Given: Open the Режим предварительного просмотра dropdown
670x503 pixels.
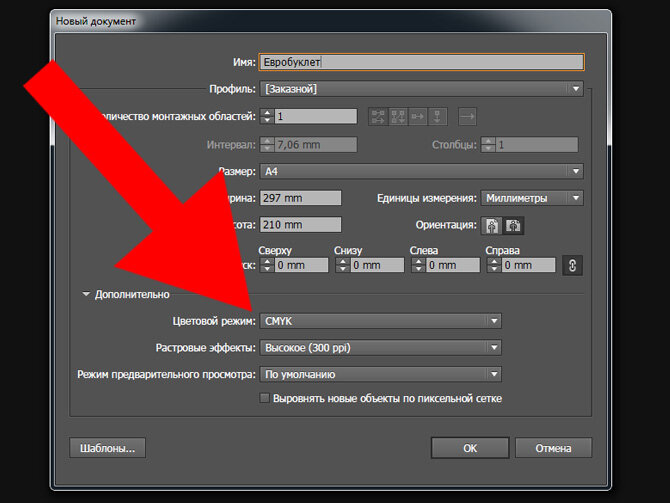Looking at the screenshot, I should coord(380,374).
